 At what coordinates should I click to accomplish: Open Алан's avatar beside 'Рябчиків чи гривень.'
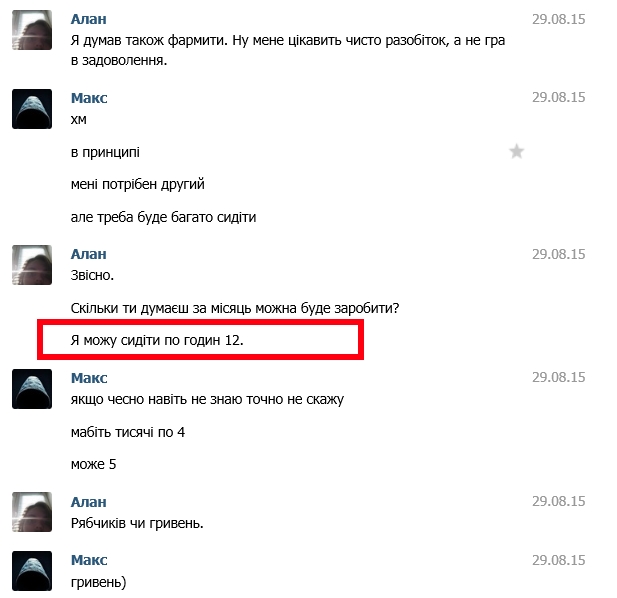click(32, 512)
